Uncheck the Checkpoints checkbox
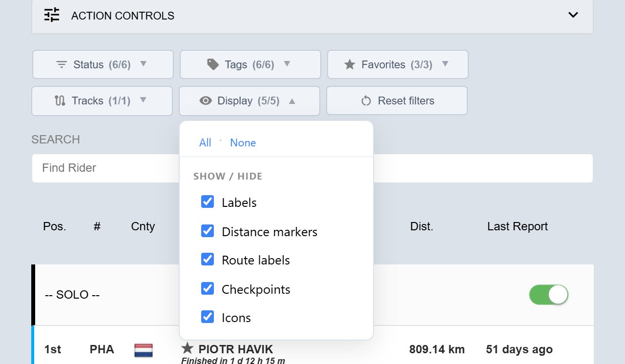 (x=208, y=288)
